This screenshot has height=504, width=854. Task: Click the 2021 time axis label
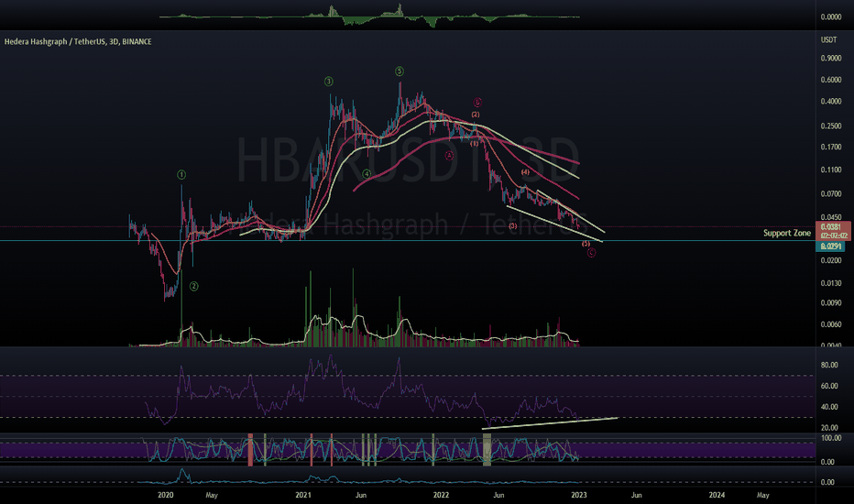(x=303, y=495)
